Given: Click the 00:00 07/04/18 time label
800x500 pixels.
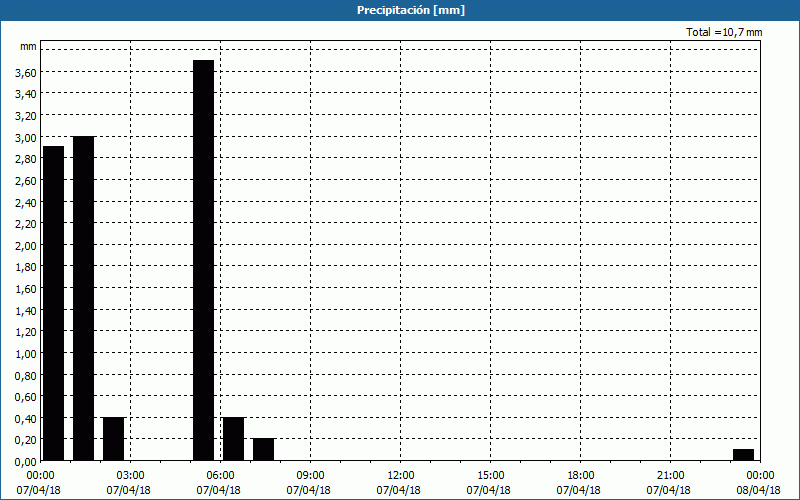Looking at the screenshot, I should click(x=39, y=483).
